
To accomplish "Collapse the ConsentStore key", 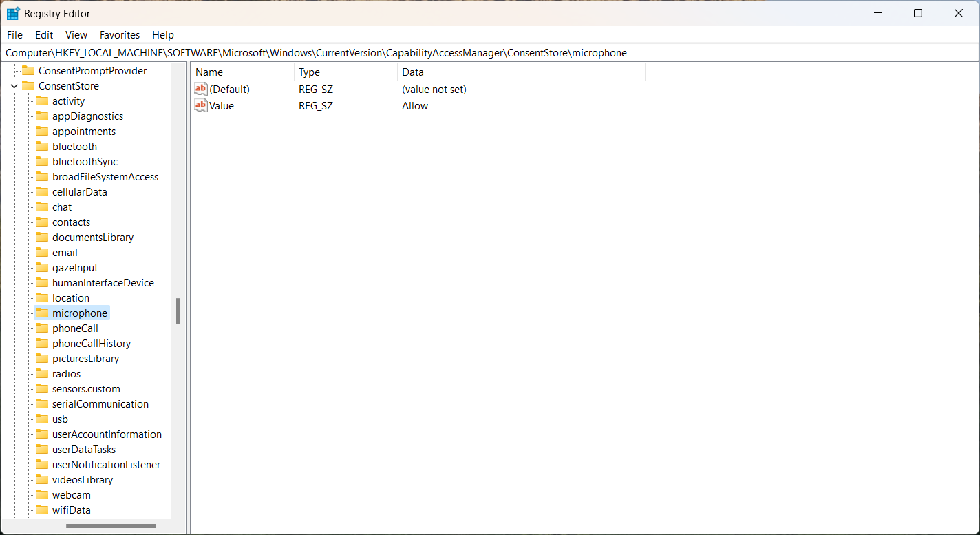I will pyautogui.click(x=15, y=85).
